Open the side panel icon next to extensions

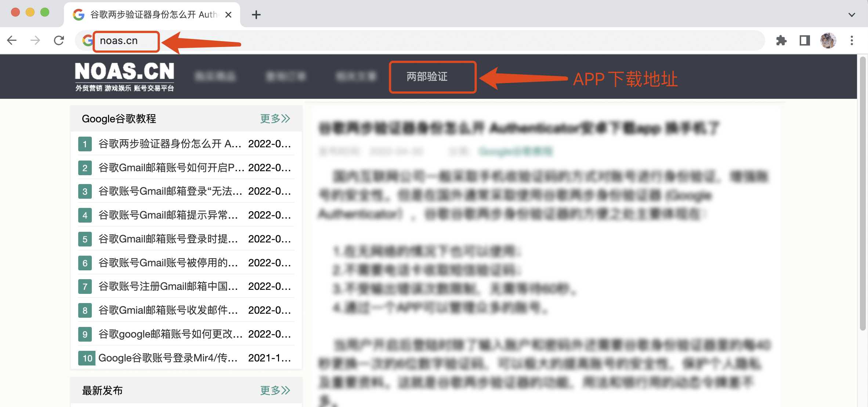point(806,40)
